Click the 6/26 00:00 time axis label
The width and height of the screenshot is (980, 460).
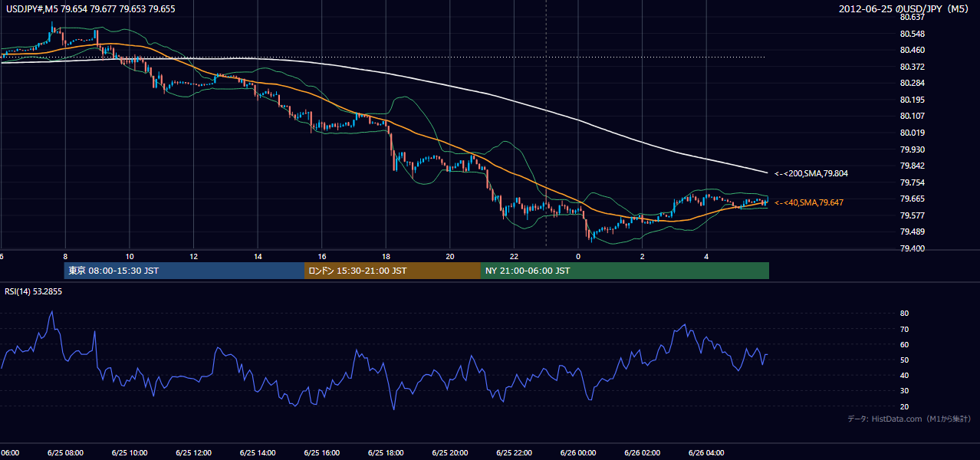(x=578, y=452)
